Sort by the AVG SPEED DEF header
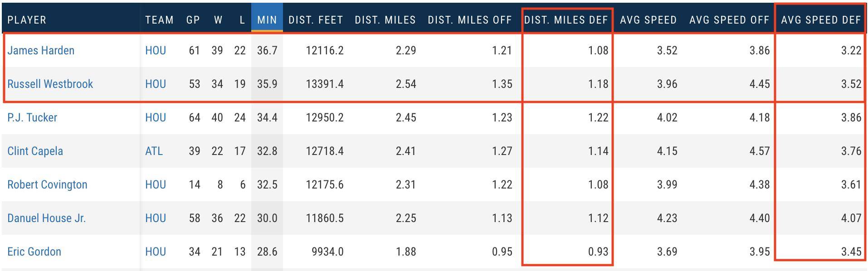Image resolution: width=868 pixels, height=271 pixels. point(821,20)
